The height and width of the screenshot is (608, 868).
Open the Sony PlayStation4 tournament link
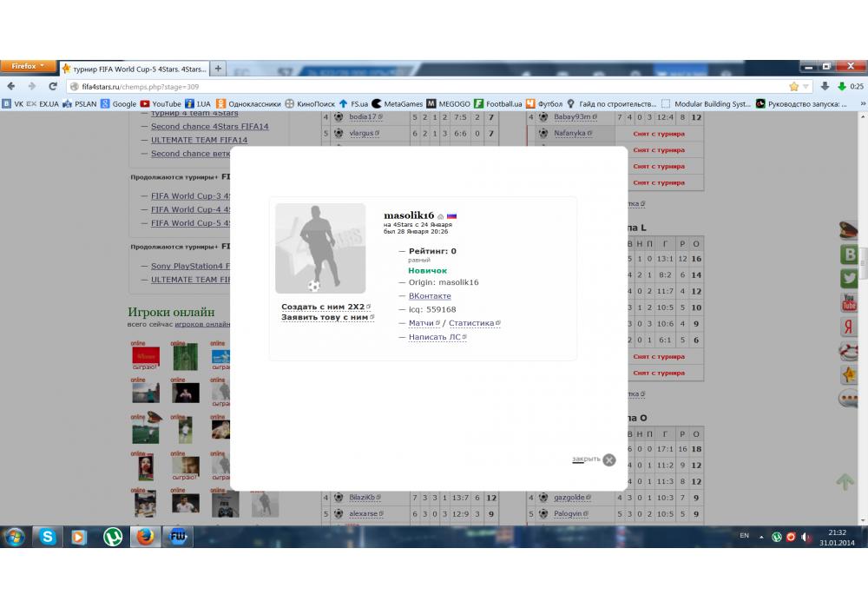pos(190,266)
